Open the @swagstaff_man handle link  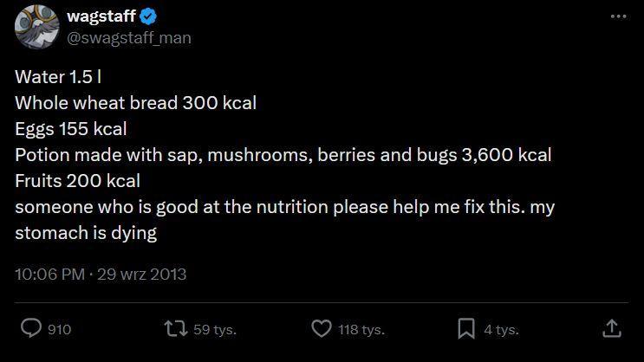(128, 37)
